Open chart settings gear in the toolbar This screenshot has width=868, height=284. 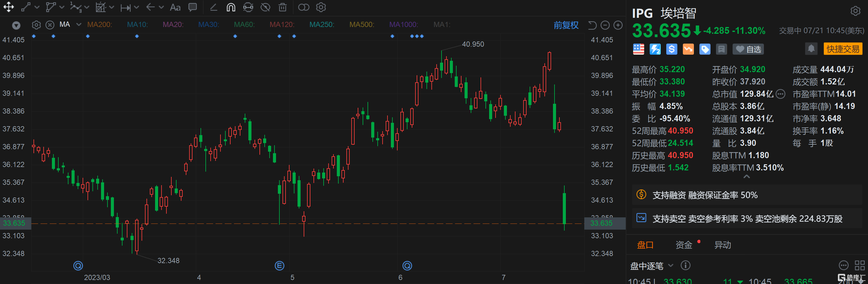click(321, 7)
